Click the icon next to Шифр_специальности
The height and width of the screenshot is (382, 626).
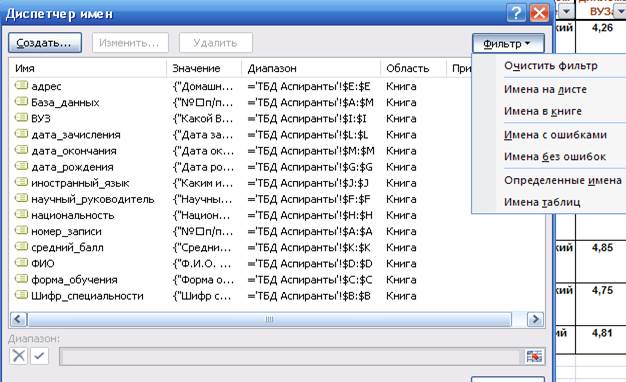tap(21, 295)
